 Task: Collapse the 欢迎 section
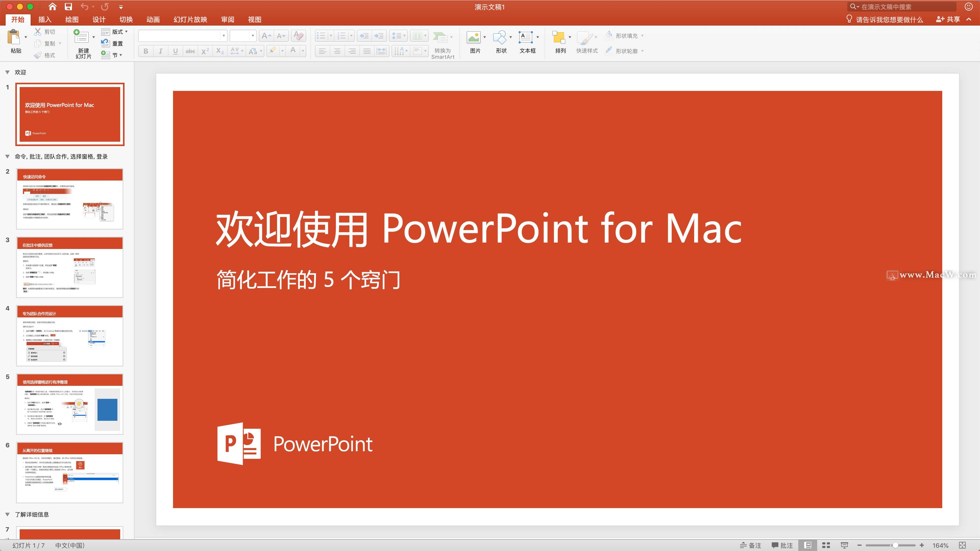pos(7,72)
